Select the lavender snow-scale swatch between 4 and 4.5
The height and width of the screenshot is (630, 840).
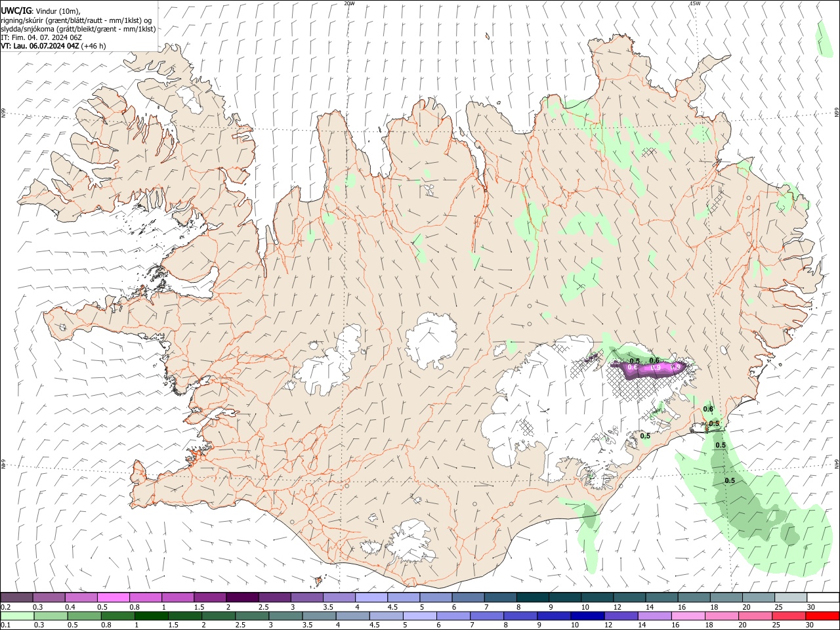[x=371, y=597]
